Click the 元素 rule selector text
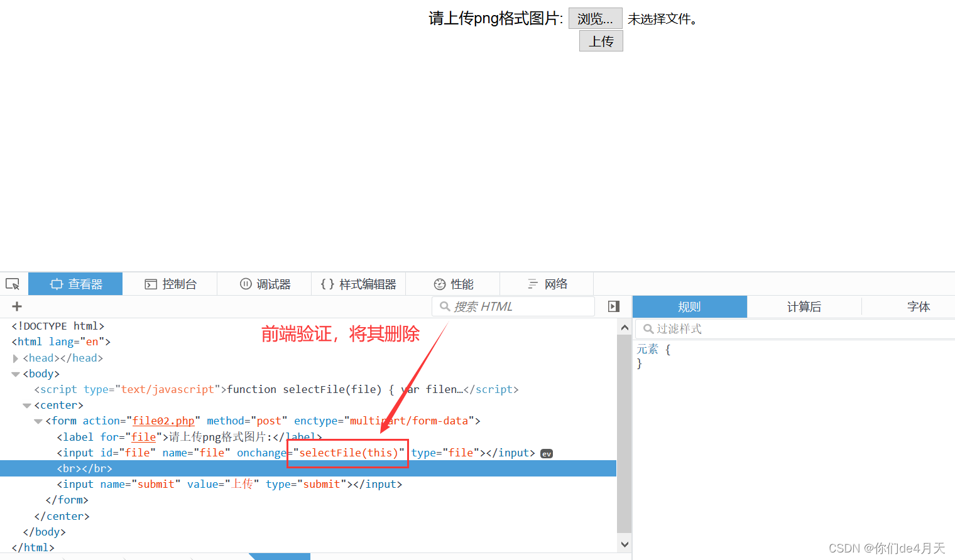The height and width of the screenshot is (560, 955). click(x=647, y=349)
